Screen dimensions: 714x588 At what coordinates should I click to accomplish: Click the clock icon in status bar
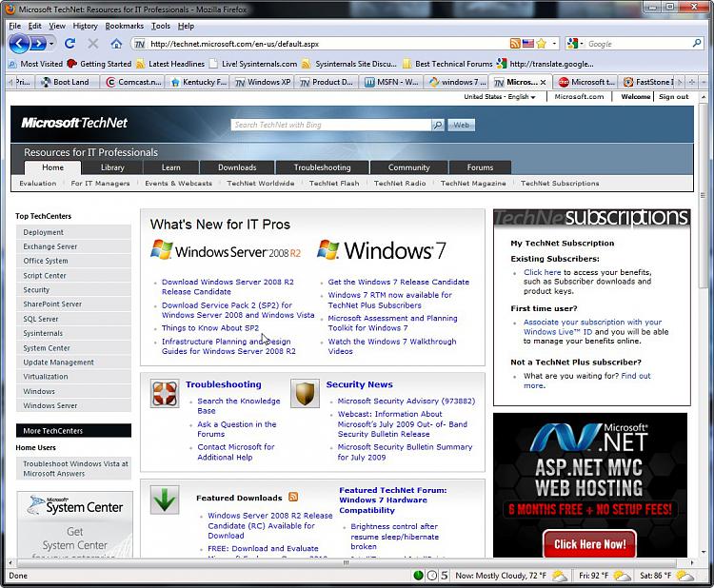coord(432,576)
